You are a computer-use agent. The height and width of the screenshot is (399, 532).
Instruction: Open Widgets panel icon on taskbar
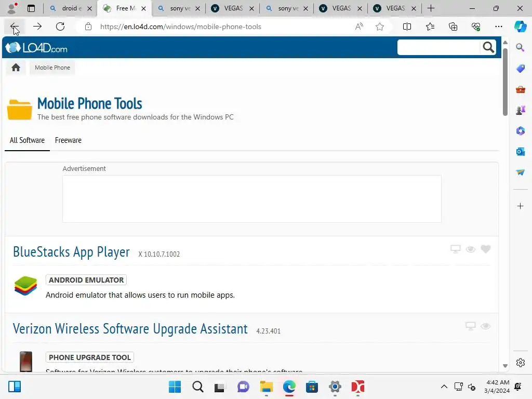[15, 387]
